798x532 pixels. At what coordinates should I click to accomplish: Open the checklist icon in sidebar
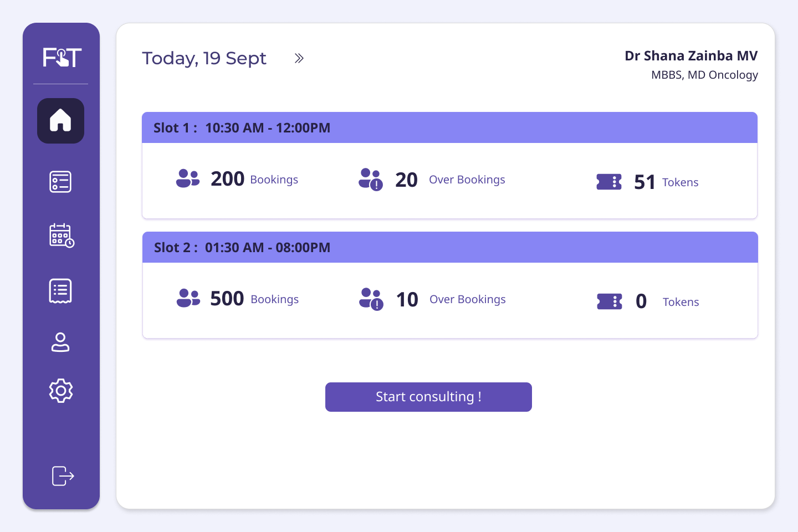pyautogui.click(x=60, y=182)
